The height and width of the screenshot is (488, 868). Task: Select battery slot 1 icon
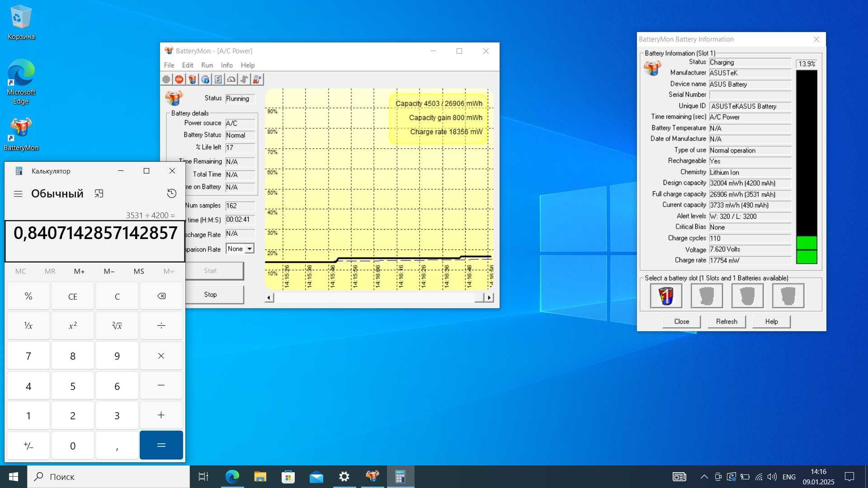tap(666, 296)
